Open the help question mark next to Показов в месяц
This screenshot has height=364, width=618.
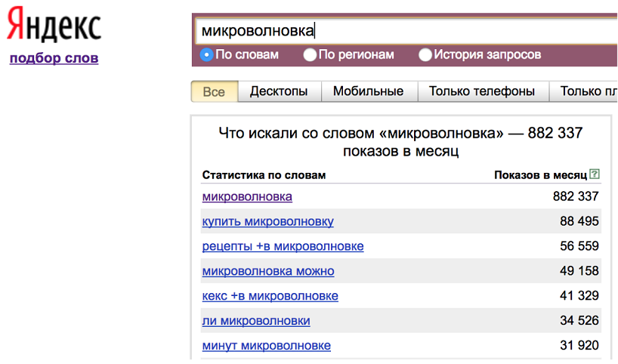tap(595, 174)
